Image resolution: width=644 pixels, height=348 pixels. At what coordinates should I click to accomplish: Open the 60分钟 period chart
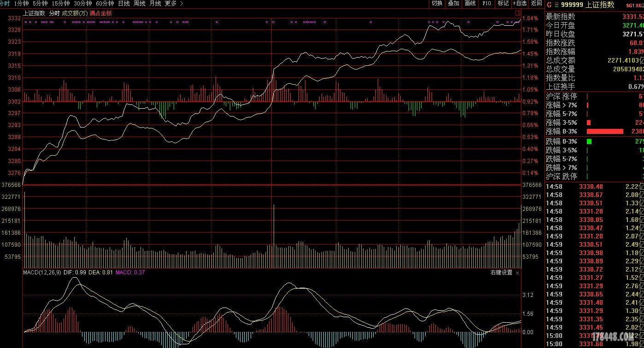(x=105, y=3)
